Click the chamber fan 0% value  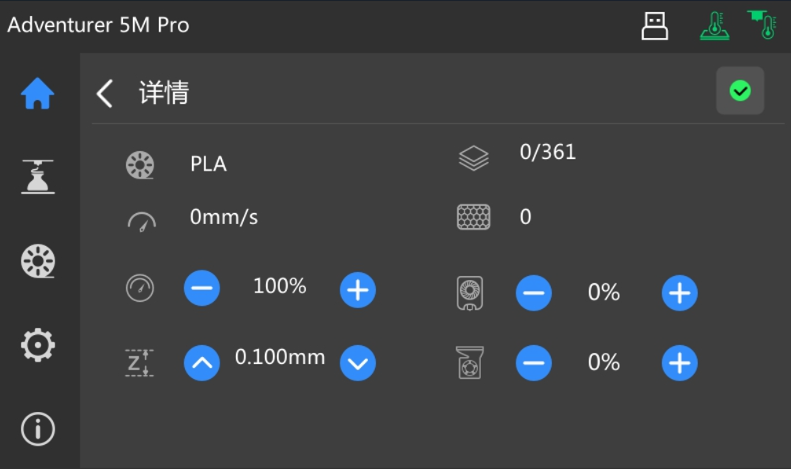click(604, 362)
